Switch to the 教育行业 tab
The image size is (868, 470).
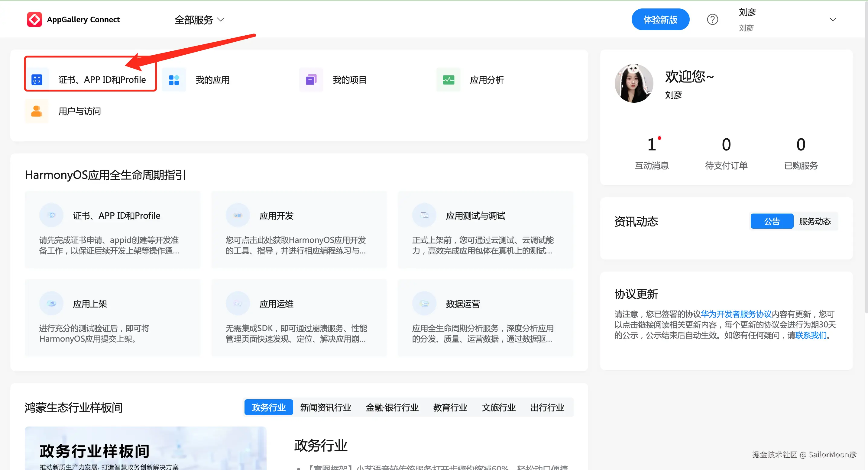pyautogui.click(x=450, y=407)
